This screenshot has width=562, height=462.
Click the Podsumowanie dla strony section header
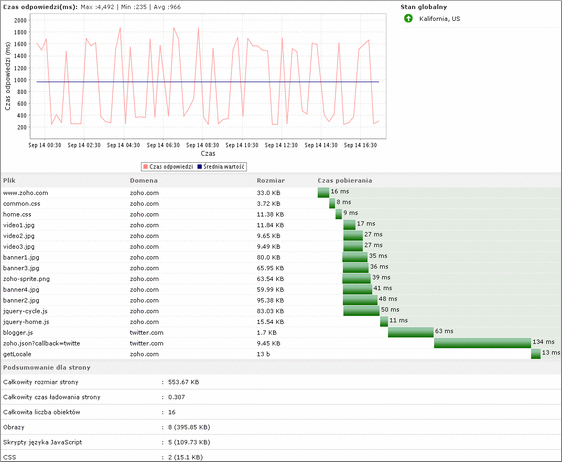click(47, 368)
